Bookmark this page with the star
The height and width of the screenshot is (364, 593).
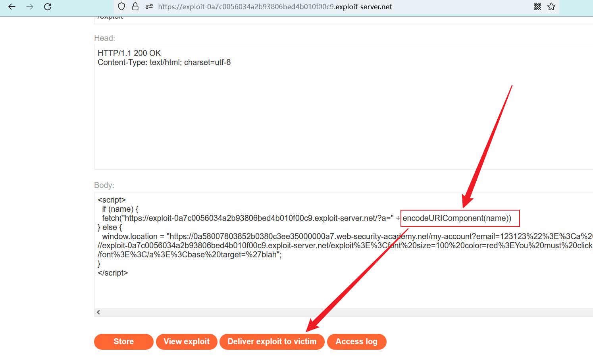[551, 6]
